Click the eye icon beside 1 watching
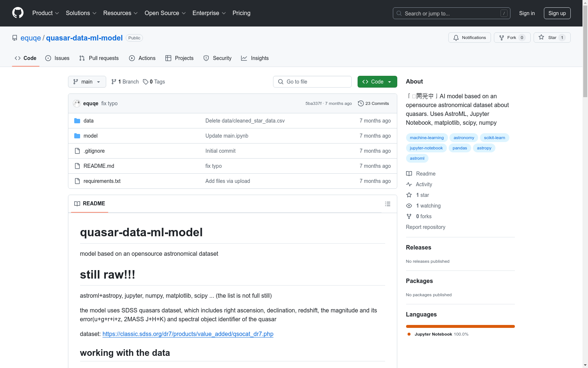Viewport: 588px width, 368px height. tap(409, 206)
